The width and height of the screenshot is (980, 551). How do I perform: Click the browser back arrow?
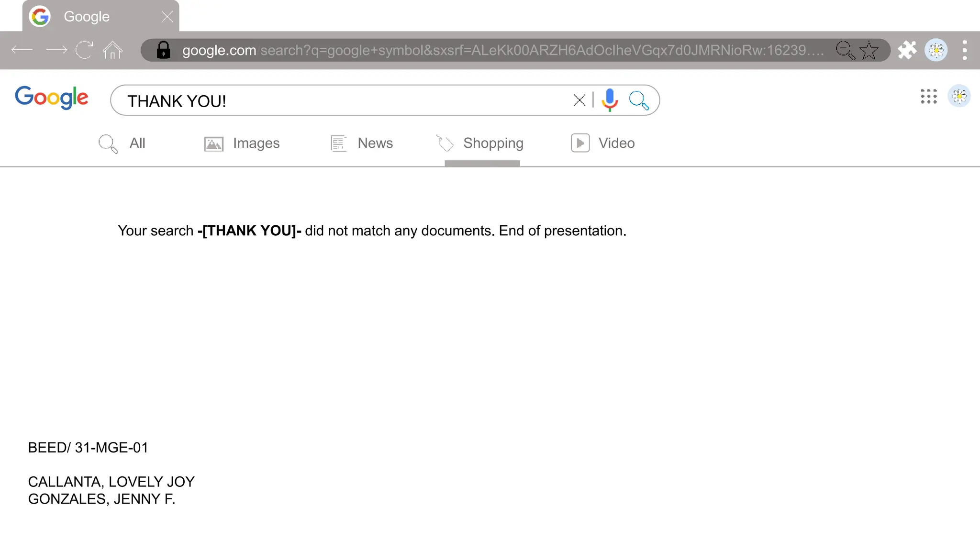tap(22, 50)
